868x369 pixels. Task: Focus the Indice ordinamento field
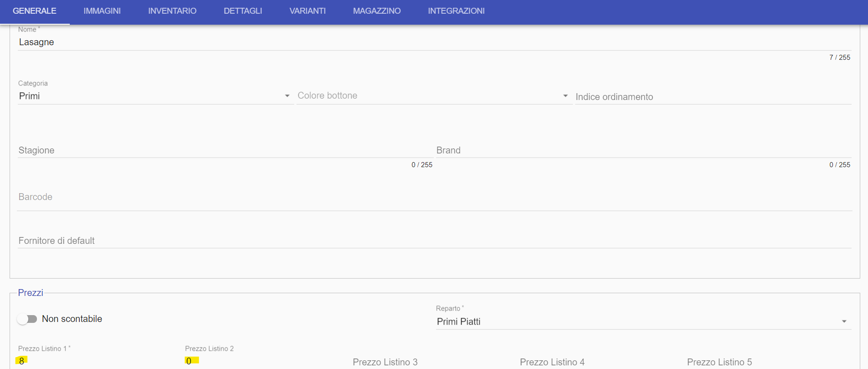(x=713, y=97)
